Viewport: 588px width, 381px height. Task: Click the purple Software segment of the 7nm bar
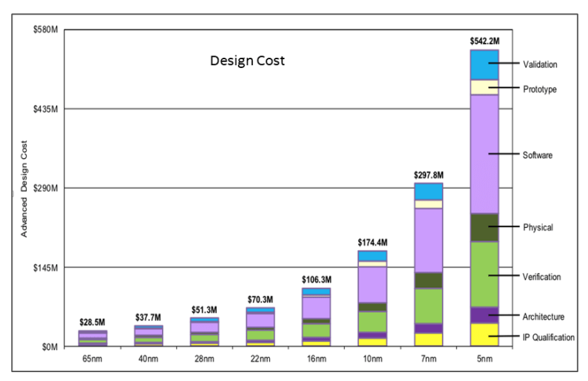click(428, 240)
